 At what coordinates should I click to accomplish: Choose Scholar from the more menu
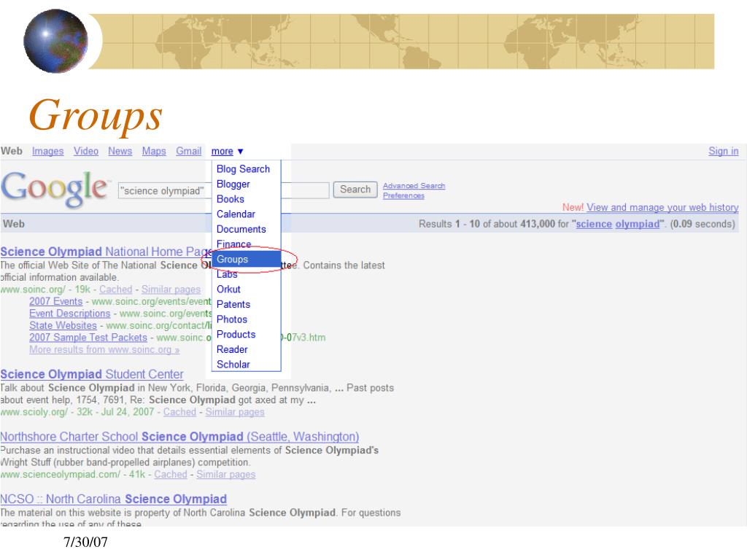tap(233, 365)
